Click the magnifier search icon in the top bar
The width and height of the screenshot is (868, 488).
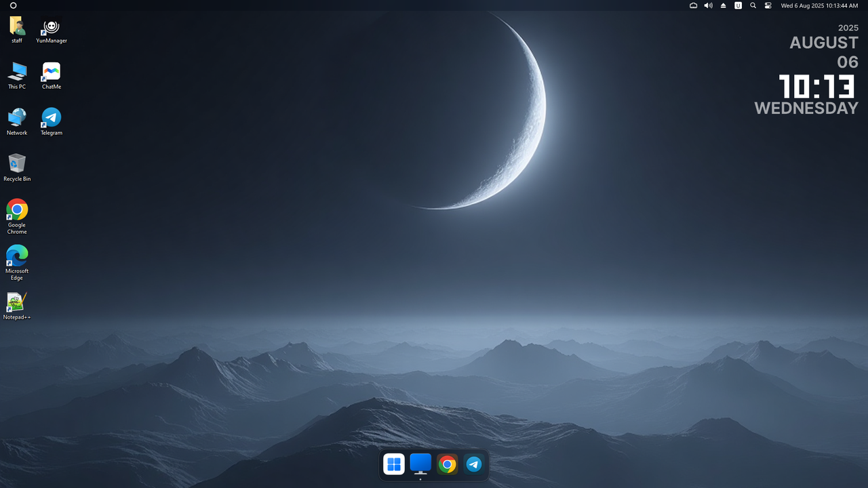753,5
